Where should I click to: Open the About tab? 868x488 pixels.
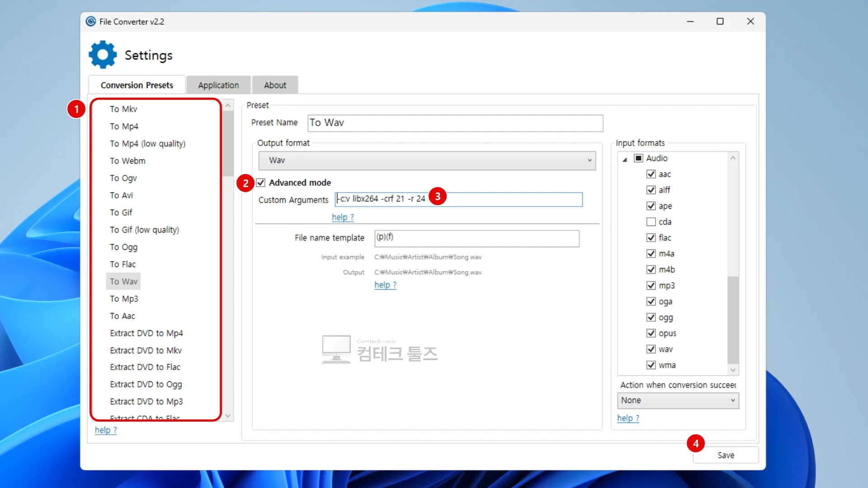tap(275, 85)
